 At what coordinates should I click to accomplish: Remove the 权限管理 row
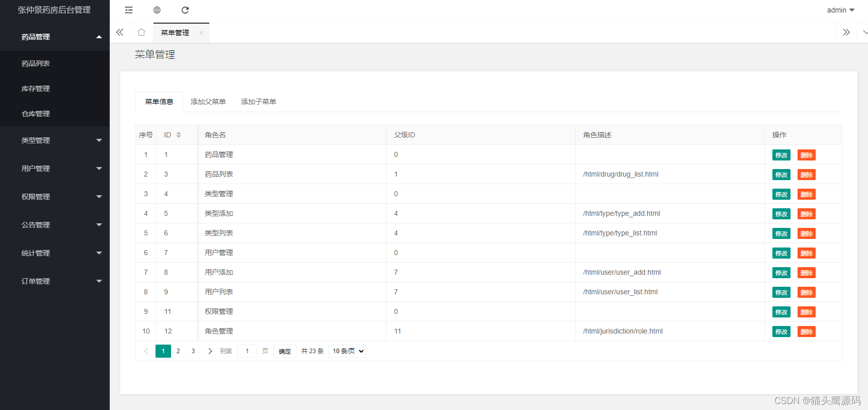point(807,312)
